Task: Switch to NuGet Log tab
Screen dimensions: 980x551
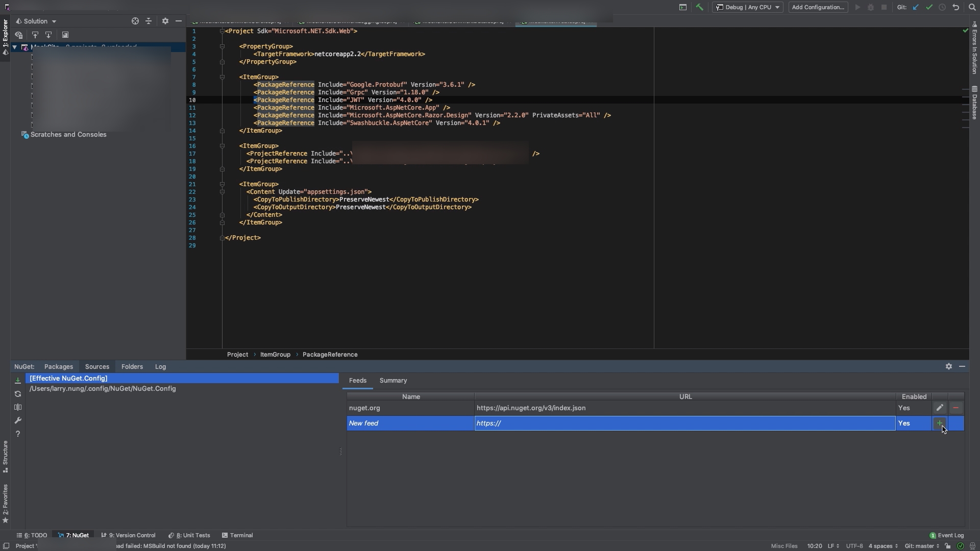Action: (160, 366)
